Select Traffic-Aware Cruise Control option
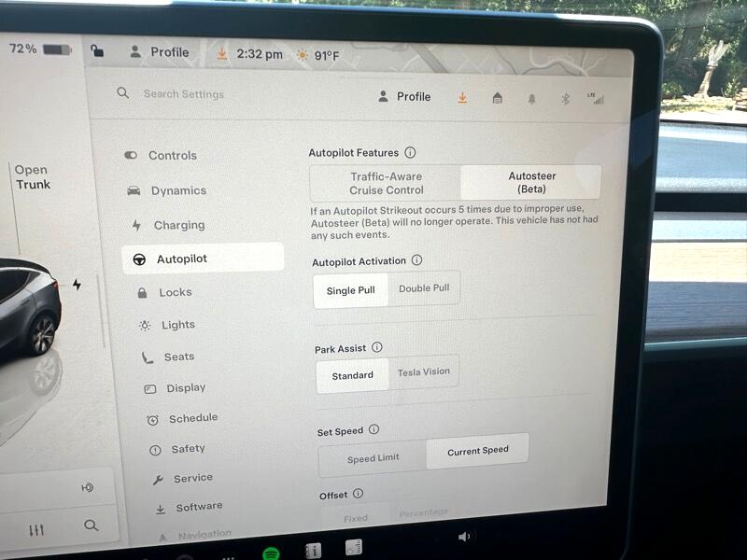 (x=386, y=183)
